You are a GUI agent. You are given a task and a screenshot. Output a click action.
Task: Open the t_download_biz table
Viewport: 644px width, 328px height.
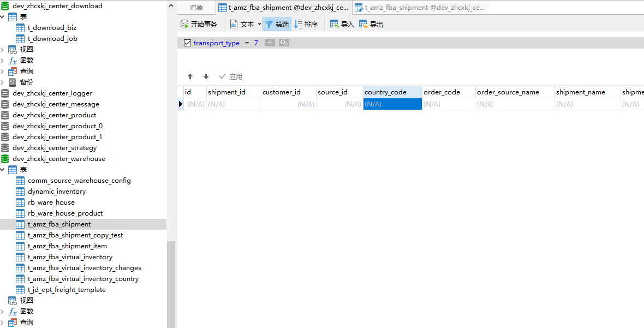[x=52, y=28]
